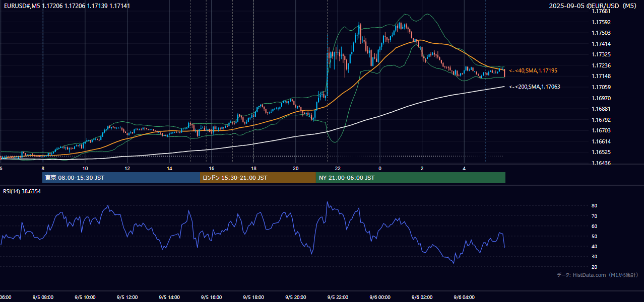
Task: Click the RSI scale value 80
Action: tap(594, 206)
